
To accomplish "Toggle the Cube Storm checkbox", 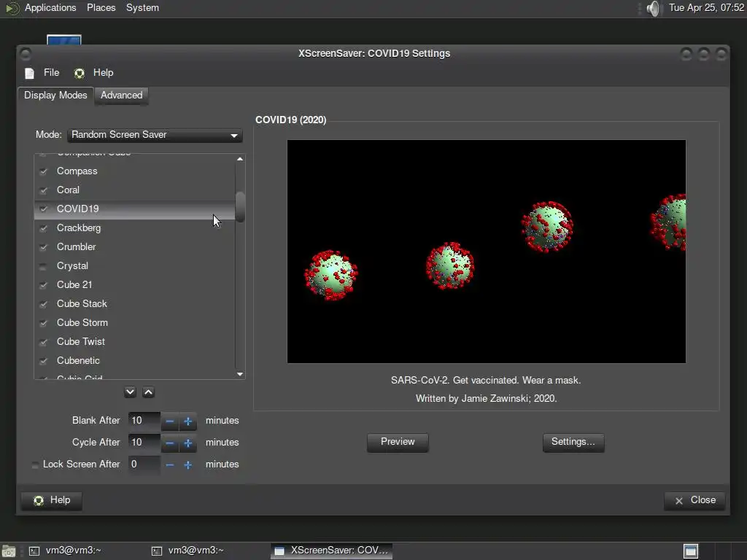I will click(x=43, y=323).
